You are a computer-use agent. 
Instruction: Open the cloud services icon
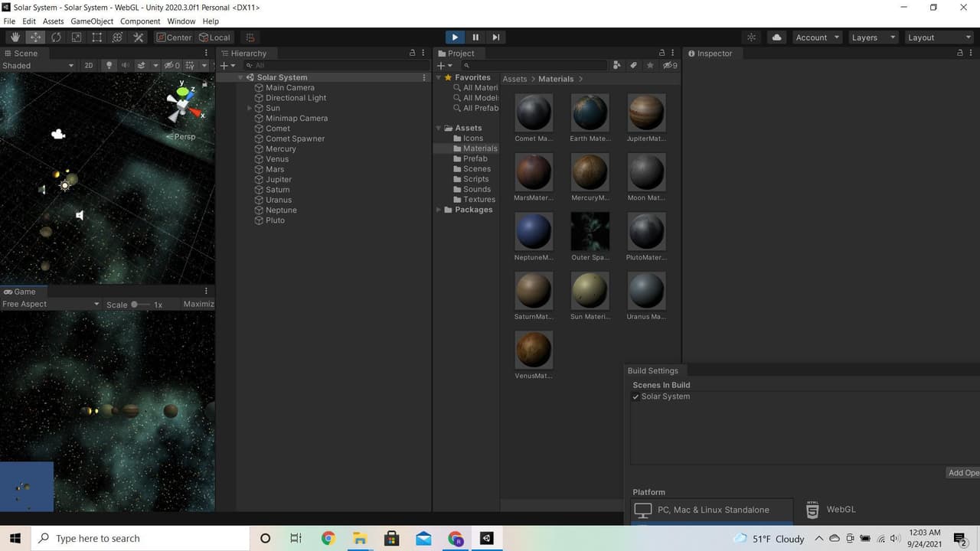[776, 37]
